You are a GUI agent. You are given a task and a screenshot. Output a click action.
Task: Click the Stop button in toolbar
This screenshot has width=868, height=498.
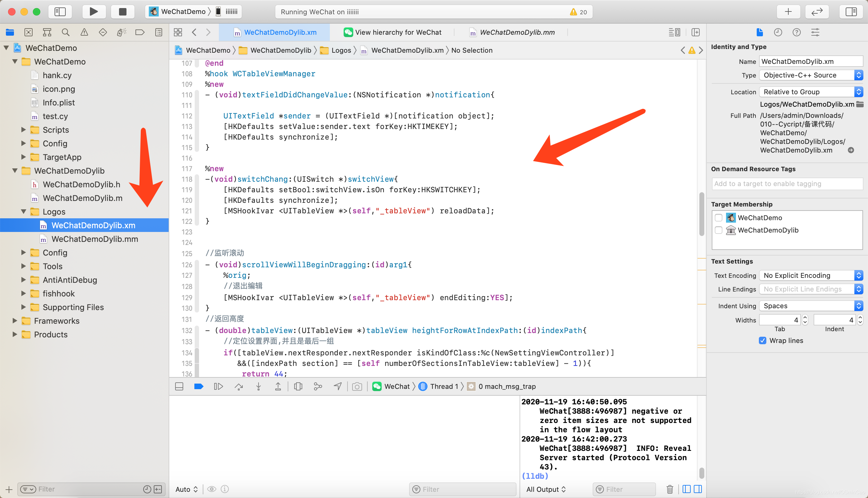pyautogui.click(x=122, y=12)
